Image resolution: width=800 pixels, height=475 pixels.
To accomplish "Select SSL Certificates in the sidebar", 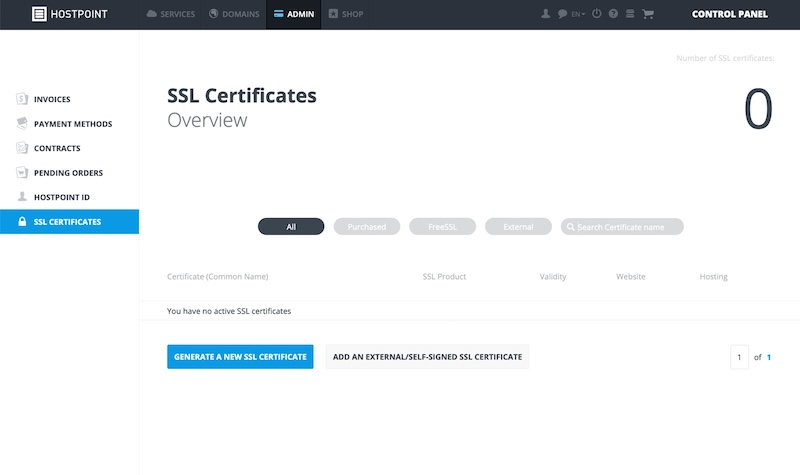I will coord(69,221).
